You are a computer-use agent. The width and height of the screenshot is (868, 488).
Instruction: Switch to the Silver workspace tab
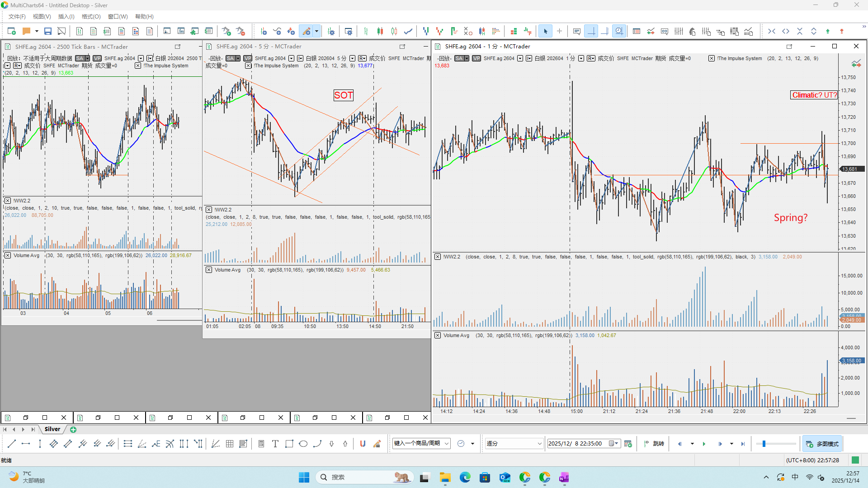click(x=52, y=429)
